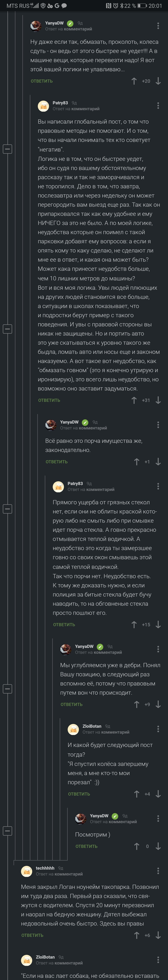Downvote ZloiBotan's comment rated +4

[x=158, y=794]
